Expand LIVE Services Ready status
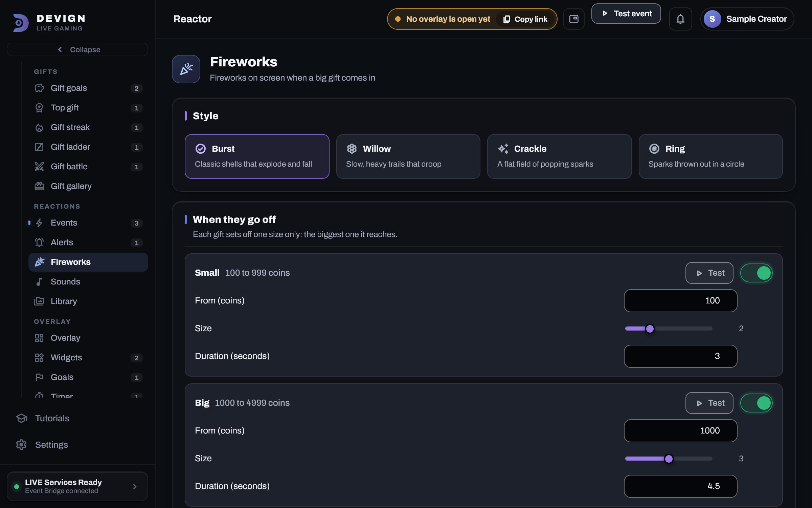This screenshot has width=812, height=508. point(77,486)
